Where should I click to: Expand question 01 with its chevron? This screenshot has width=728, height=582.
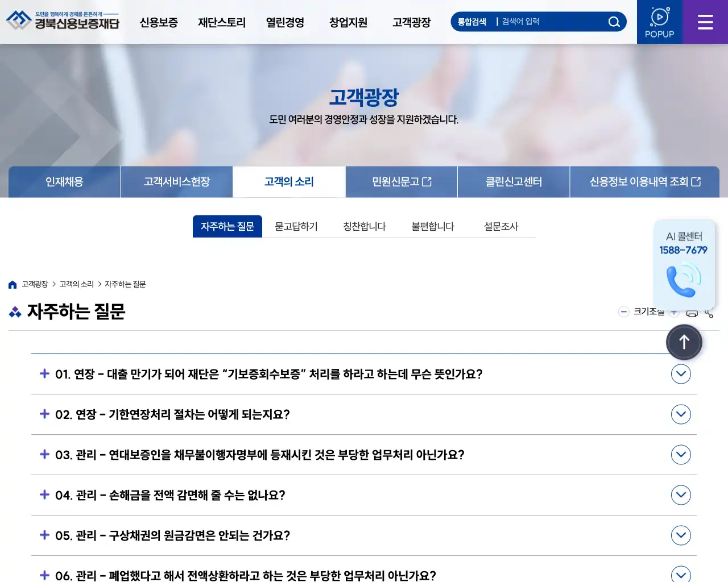[x=681, y=374]
